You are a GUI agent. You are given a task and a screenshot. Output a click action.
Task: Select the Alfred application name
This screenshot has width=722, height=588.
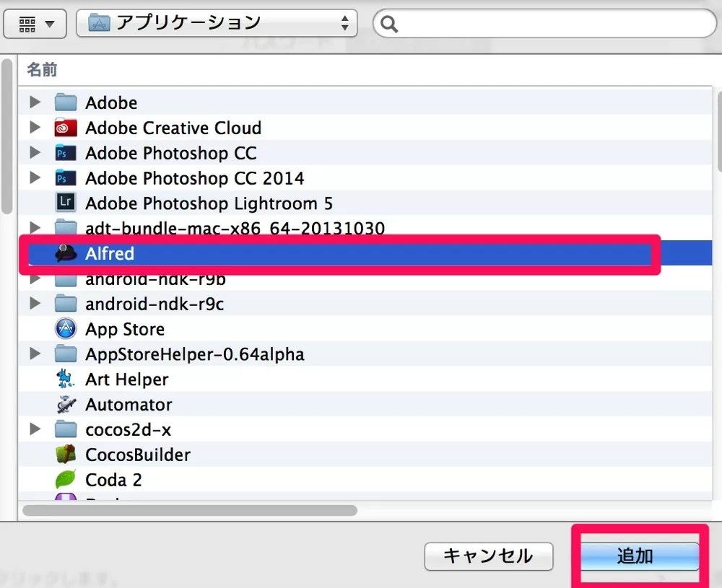[110, 253]
